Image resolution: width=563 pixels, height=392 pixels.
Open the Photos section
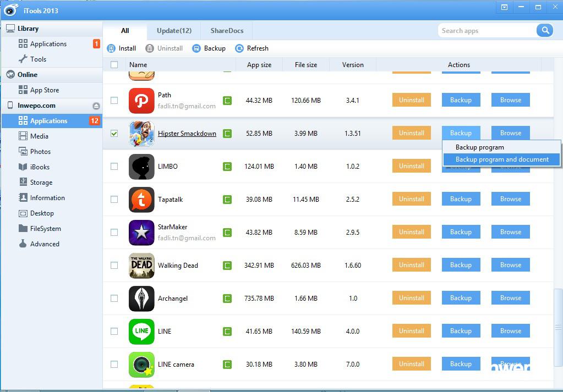52,152
